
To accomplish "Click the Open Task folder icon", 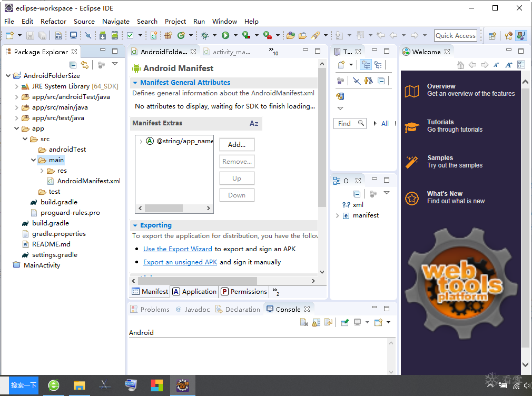I will coord(303,35).
